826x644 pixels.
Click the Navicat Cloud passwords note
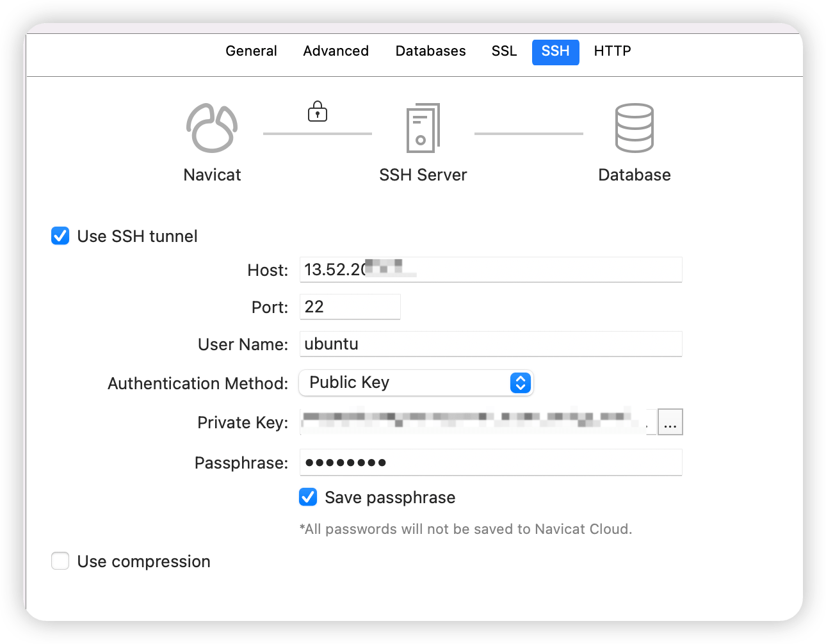[466, 529]
